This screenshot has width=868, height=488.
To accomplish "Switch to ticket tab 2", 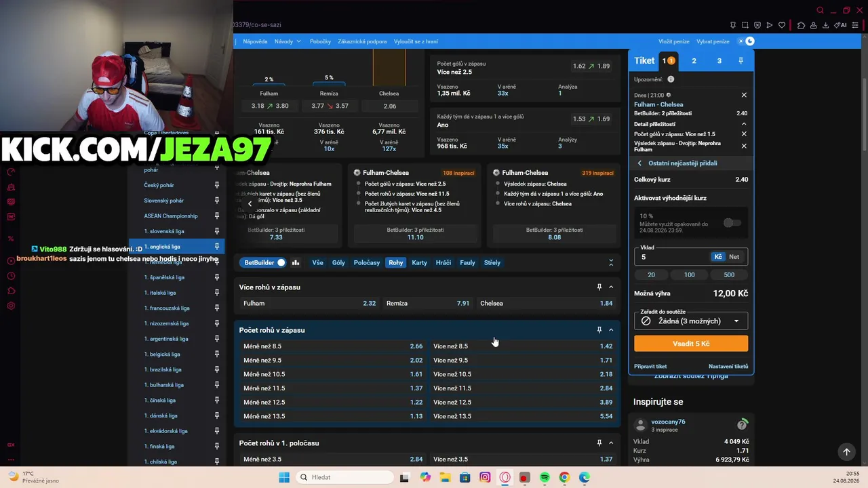I will click(694, 61).
